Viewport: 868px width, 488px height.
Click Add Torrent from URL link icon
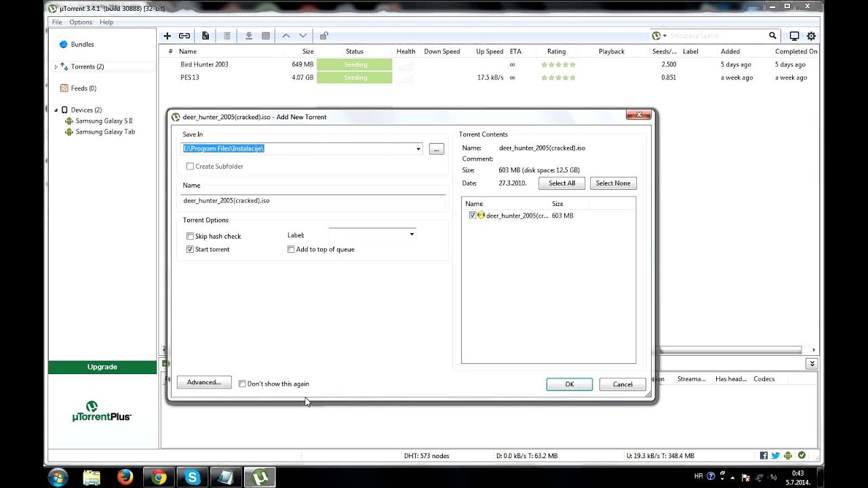[x=184, y=36]
